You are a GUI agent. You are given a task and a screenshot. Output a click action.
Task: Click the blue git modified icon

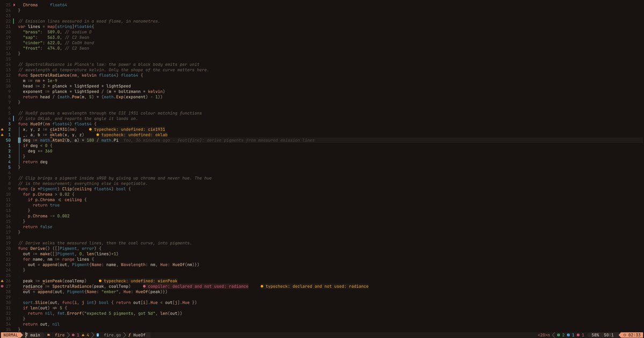pyautogui.click(x=568, y=335)
